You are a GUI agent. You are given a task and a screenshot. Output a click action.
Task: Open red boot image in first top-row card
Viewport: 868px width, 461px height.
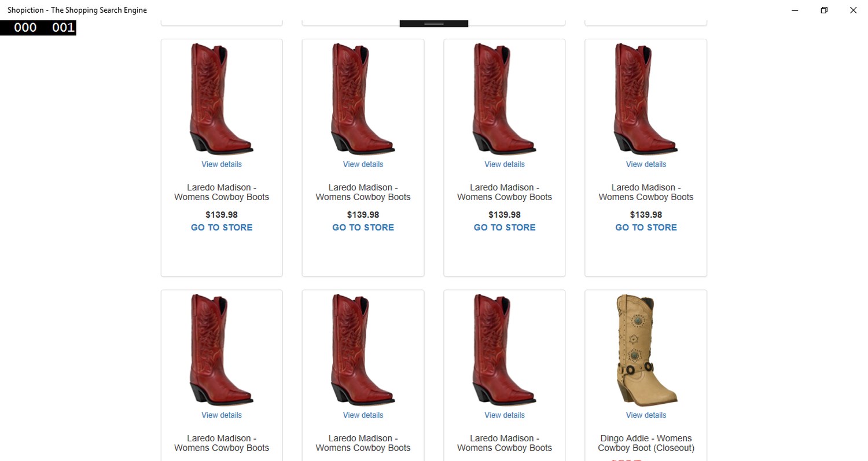(222, 99)
